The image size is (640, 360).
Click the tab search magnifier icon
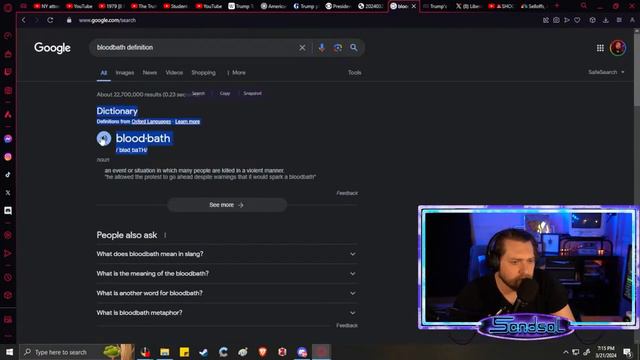click(584, 6)
